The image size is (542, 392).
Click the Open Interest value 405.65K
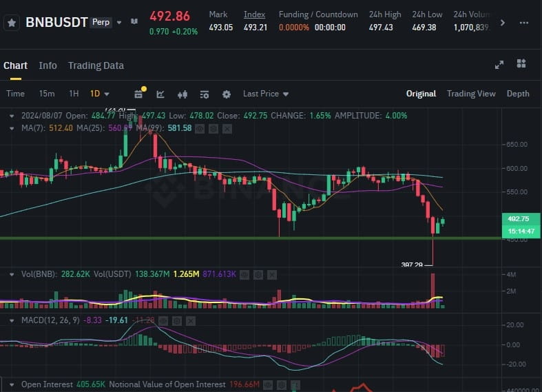coord(91,384)
